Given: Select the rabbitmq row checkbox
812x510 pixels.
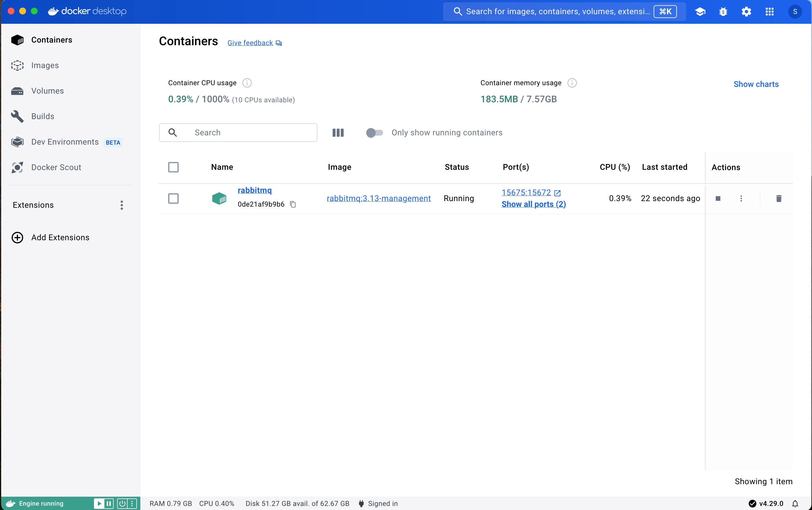Looking at the screenshot, I should pos(173,198).
